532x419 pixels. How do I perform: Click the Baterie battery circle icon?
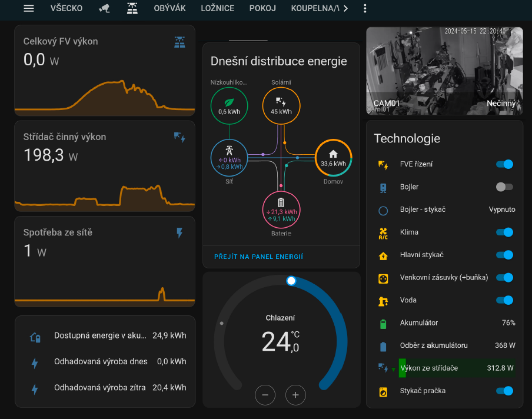[281, 209]
